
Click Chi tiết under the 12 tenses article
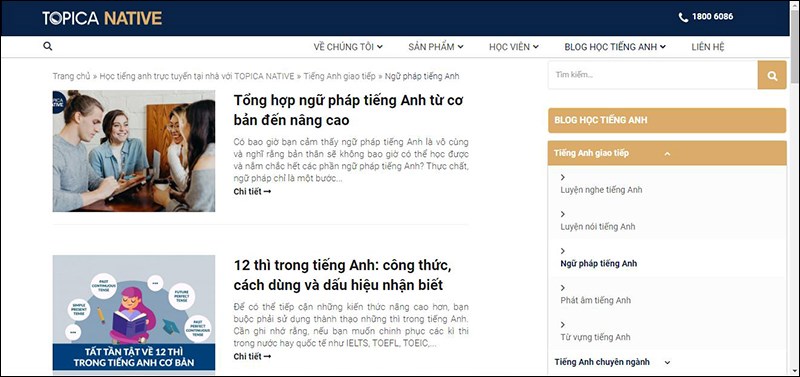tap(252, 357)
